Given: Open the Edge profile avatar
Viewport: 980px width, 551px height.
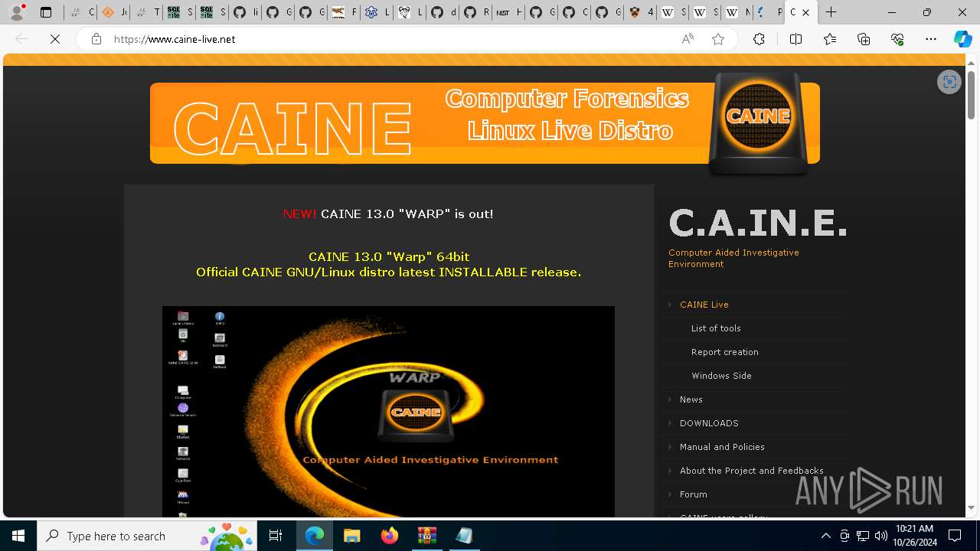Looking at the screenshot, I should [x=17, y=12].
